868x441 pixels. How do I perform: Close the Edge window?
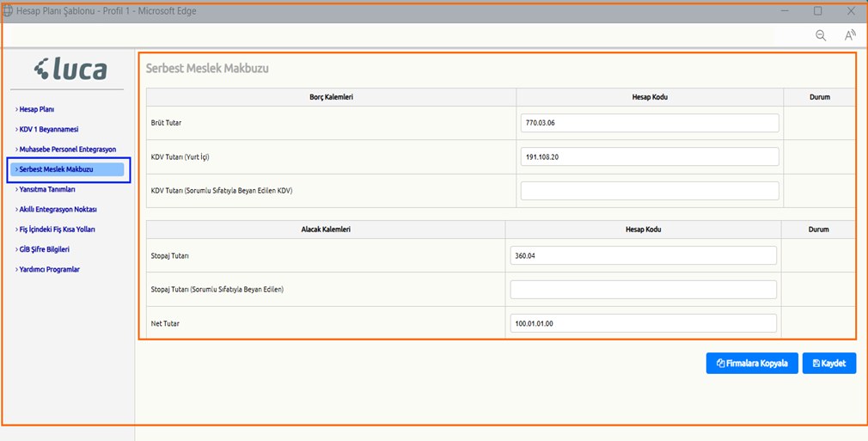point(851,11)
